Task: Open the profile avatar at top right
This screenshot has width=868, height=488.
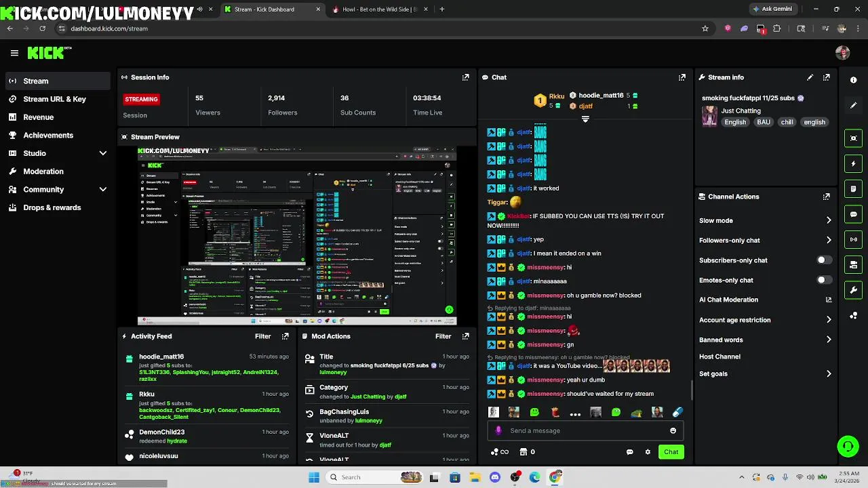Action: [843, 53]
